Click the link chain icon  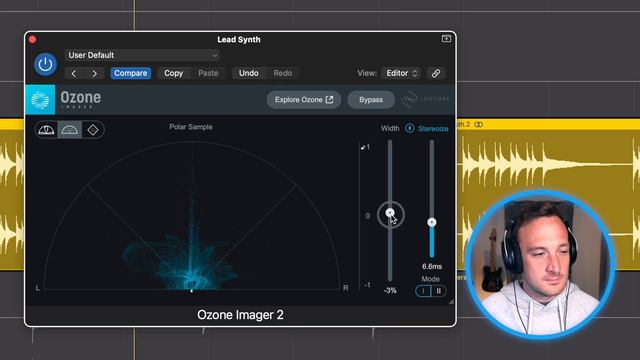[x=436, y=73]
